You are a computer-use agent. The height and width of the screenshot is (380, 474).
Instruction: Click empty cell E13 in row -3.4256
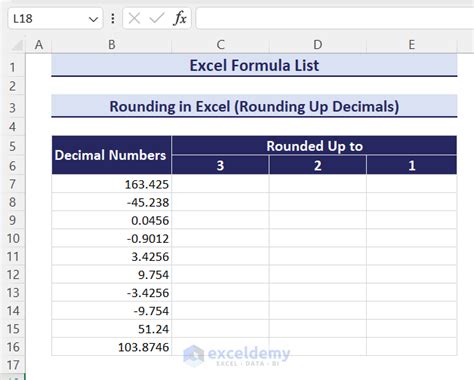click(412, 292)
